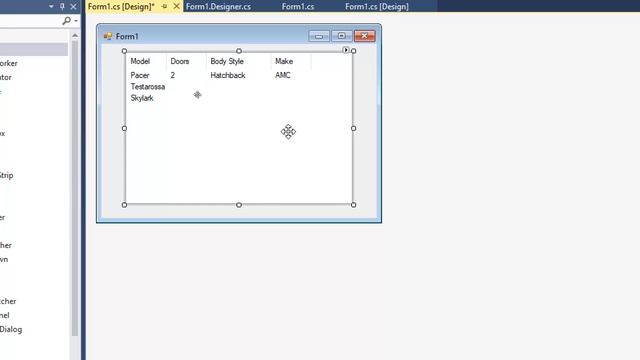Click the right-middle ListView resize handle

pos(353,128)
